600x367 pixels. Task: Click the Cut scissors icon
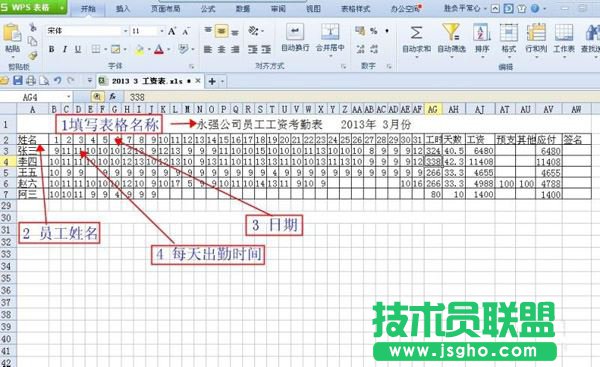[x=33, y=27]
